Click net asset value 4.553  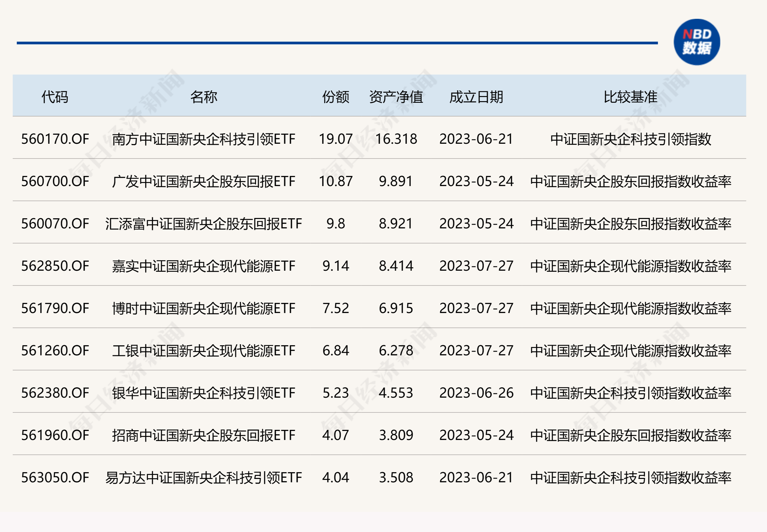coord(396,393)
